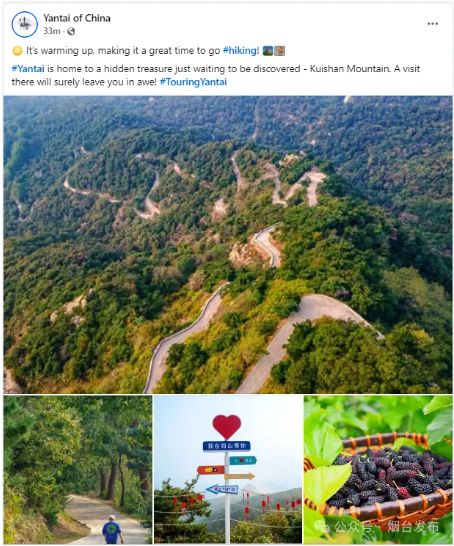Click the blue sign under the heart

coord(227,446)
